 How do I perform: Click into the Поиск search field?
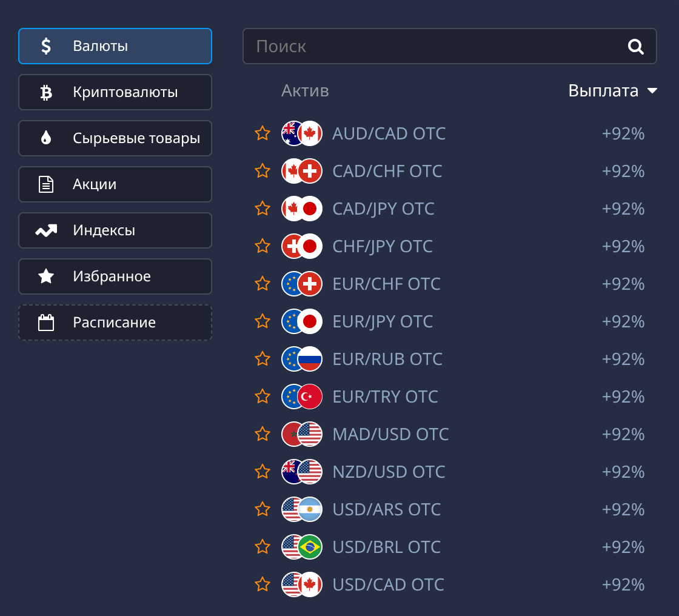[424, 47]
